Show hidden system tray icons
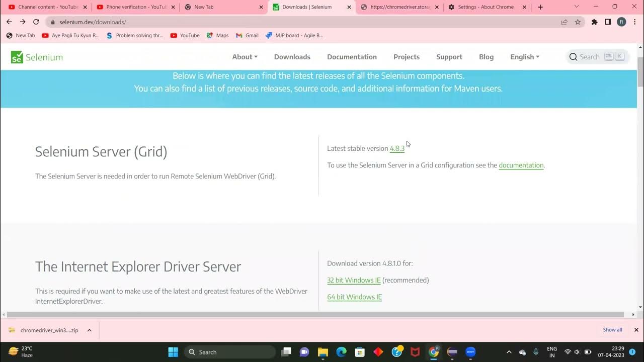This screenshot has height=362, width=644. point(509,352)
